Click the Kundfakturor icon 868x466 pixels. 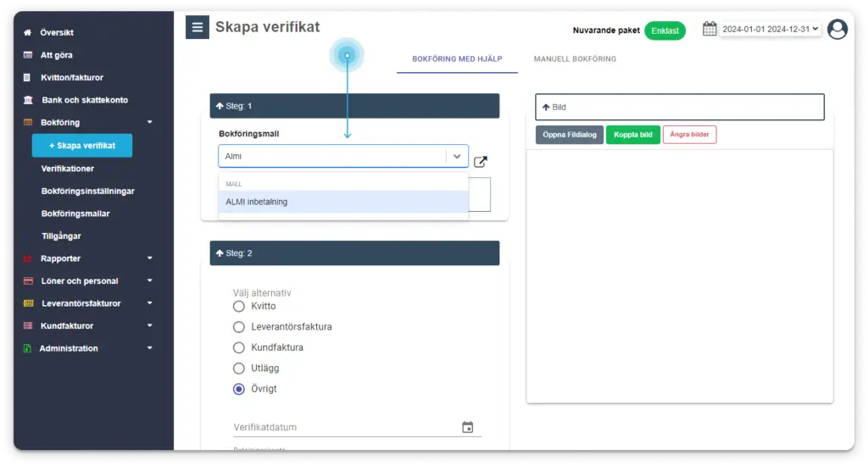tap(28, 326)
